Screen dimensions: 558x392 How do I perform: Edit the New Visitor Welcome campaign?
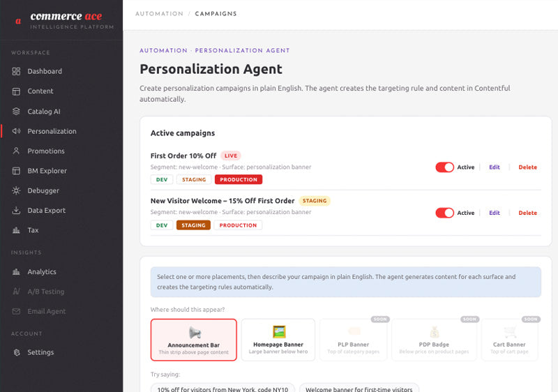coord(495,213)
